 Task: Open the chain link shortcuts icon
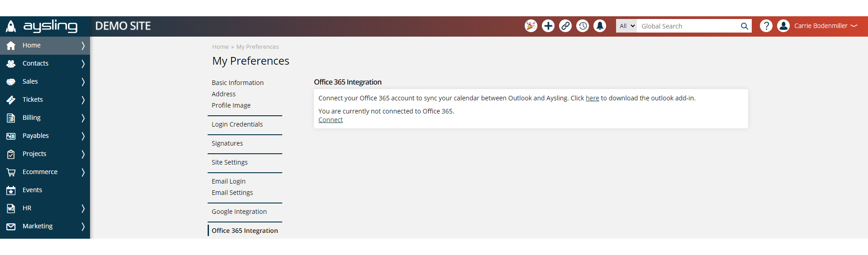(565, 26)
